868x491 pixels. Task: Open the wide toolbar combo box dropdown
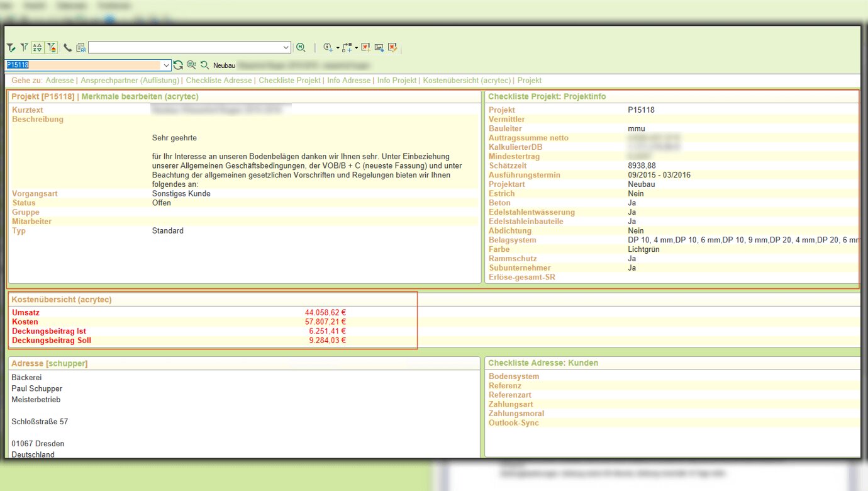click(x=286, y=48)
